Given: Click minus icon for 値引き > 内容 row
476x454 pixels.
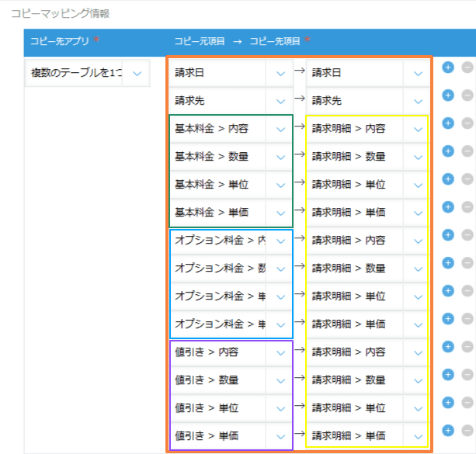Looking at the screenshot, I should coord(467,347).
